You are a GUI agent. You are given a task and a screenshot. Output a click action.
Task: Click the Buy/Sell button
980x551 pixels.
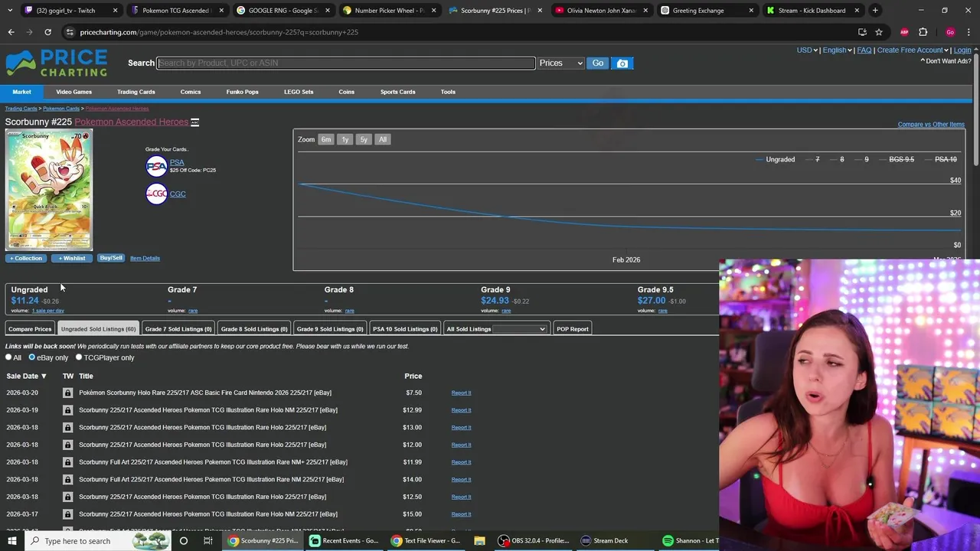(111, 258)
